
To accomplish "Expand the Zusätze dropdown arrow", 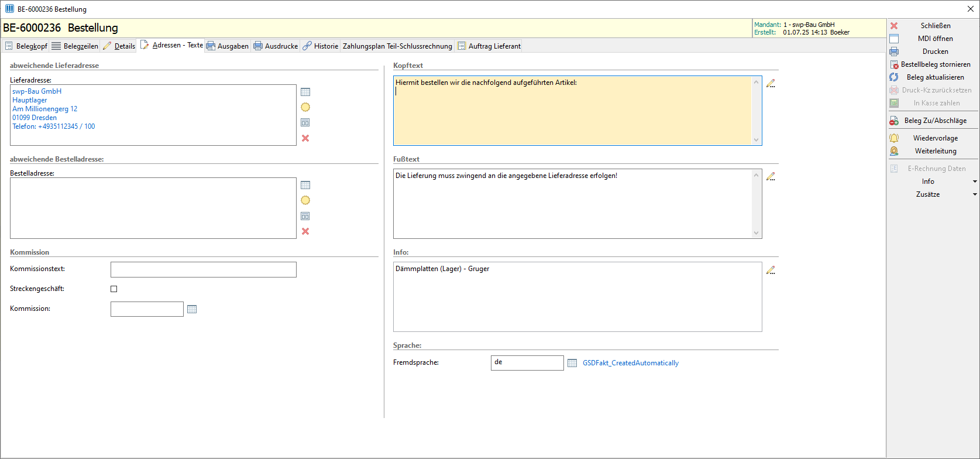I will click(x=975, y=194).
